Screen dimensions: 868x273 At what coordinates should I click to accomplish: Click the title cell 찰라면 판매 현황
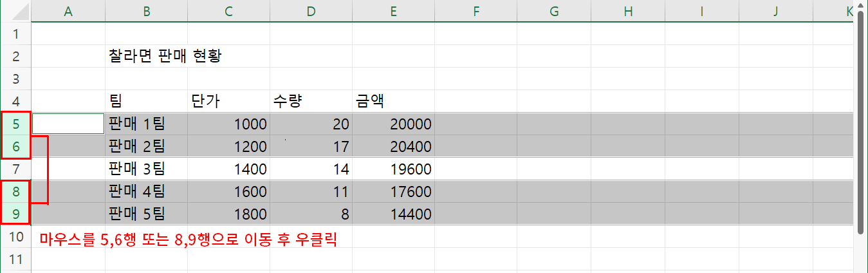[x=165, y=56]
